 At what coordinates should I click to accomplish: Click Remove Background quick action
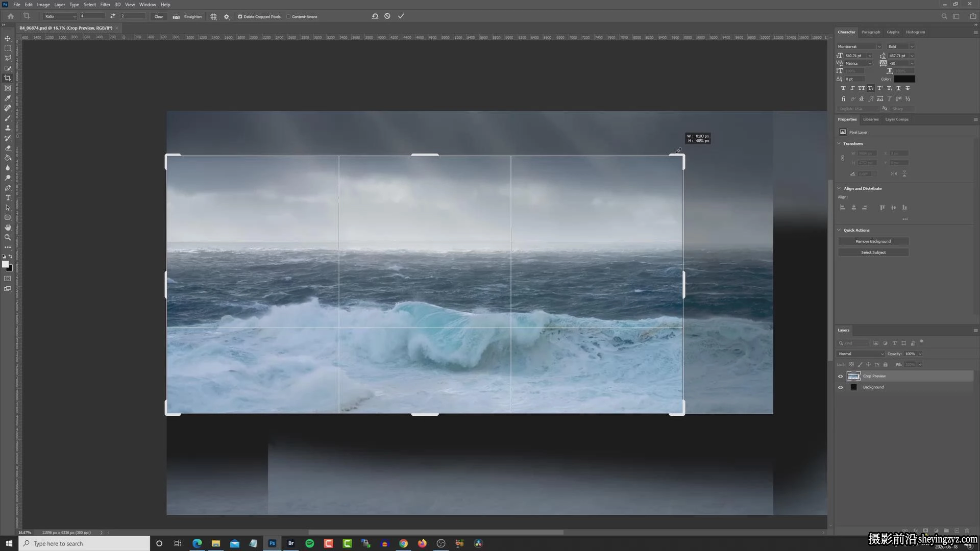pos(873,241)
